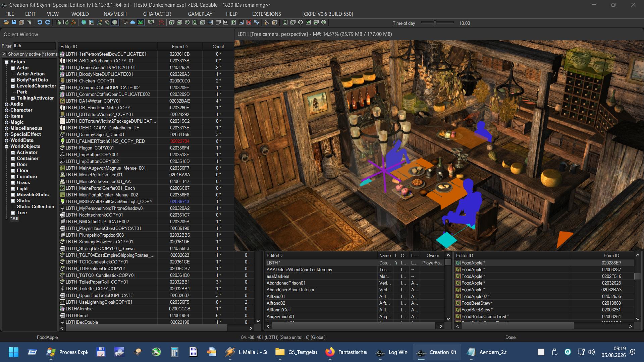The image size is (644, 362).
Task: Click the open plugin folder toolbar icon
Action: coord(6,22)
